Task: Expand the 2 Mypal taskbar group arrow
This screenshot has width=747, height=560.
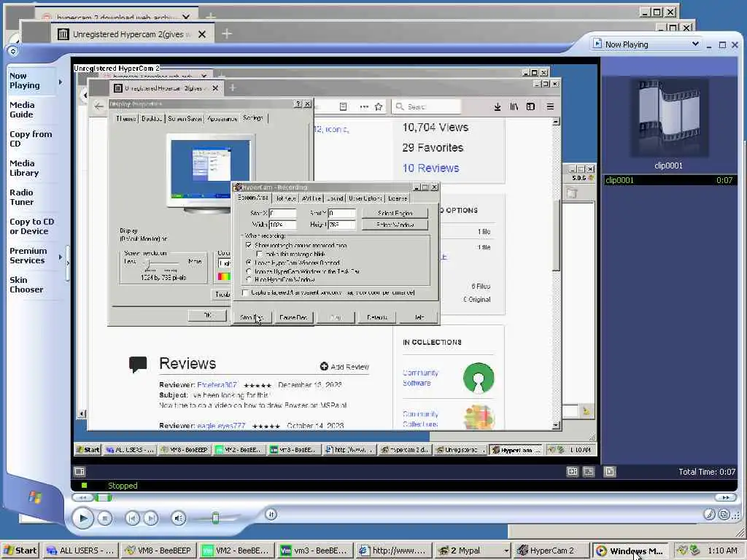Action: click(506, 551)
